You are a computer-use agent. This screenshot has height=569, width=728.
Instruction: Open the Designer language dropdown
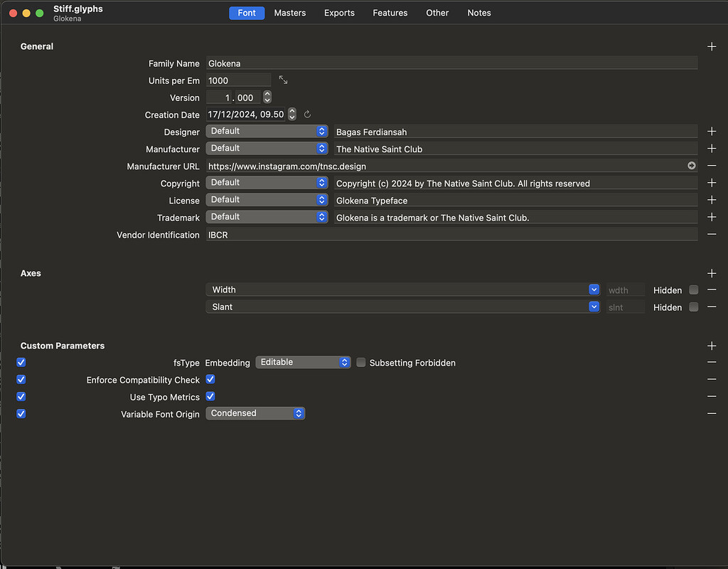click(267, 132)
